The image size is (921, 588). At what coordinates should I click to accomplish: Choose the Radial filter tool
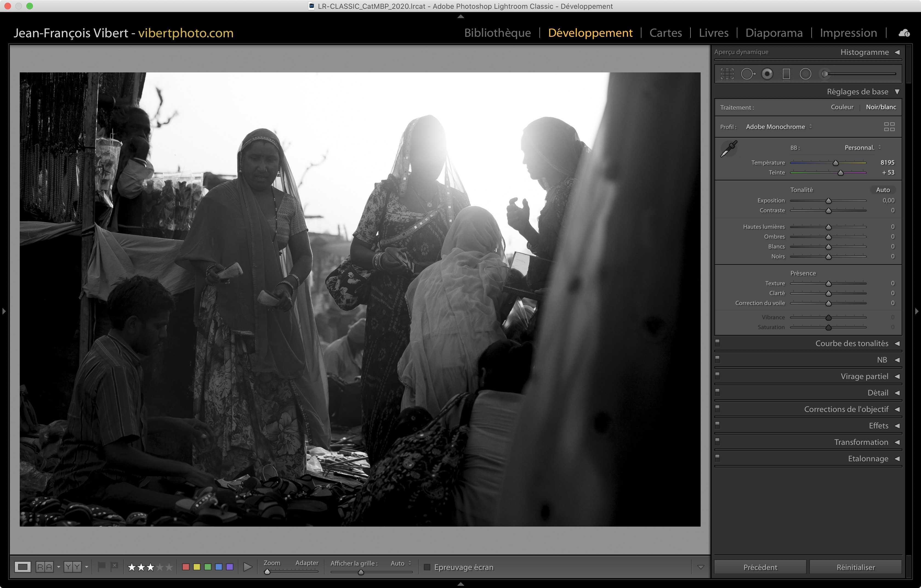click(x=805, y=74)
